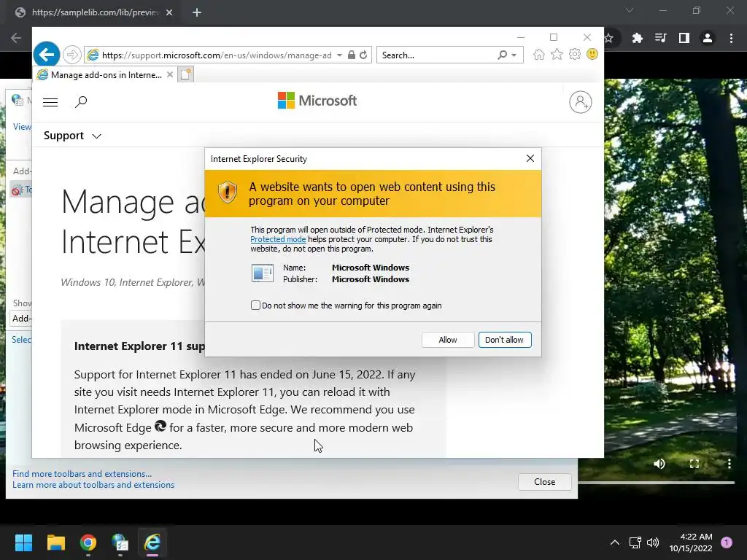Click the Microsoft logo
747x560 pixels.
click(317, 101)
